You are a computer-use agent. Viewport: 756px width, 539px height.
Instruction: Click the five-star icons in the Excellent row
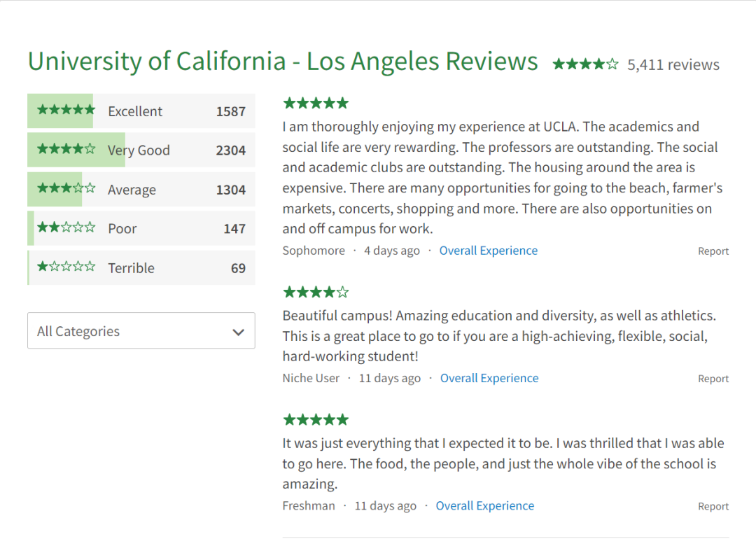click(x=66, y=110)
